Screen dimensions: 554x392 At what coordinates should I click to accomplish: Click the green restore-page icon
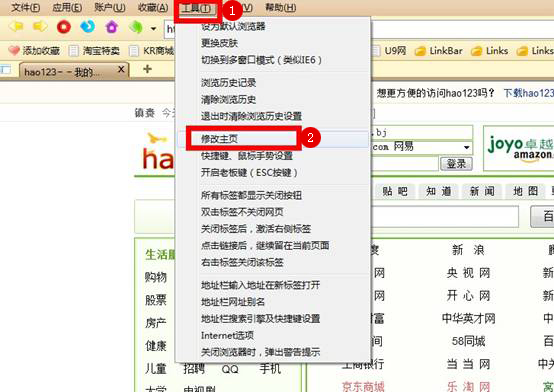[136, 27]
